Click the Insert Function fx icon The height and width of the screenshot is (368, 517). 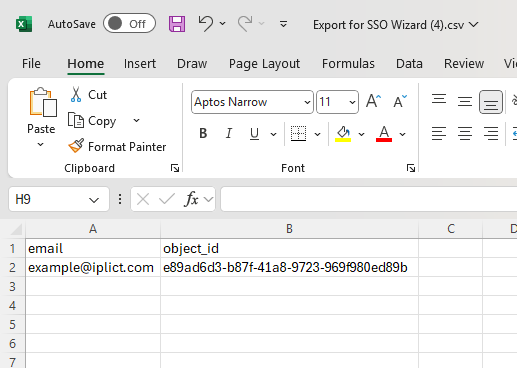pos(192,199)
